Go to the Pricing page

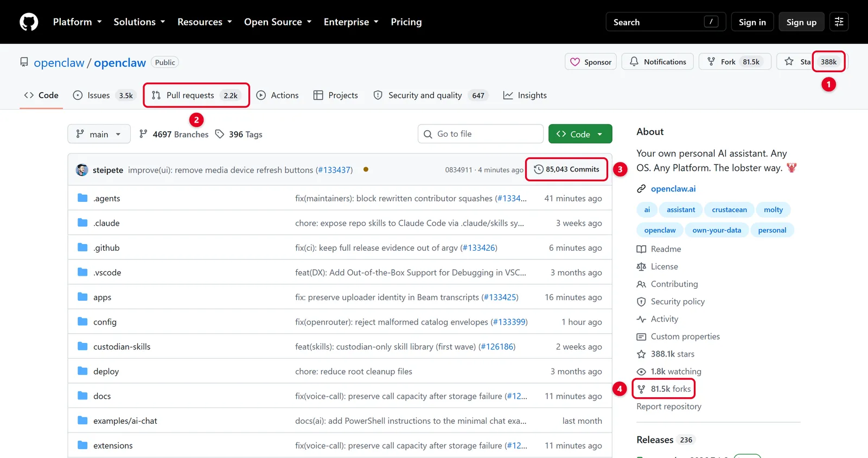pyautogui.click(x=406, y=22)
